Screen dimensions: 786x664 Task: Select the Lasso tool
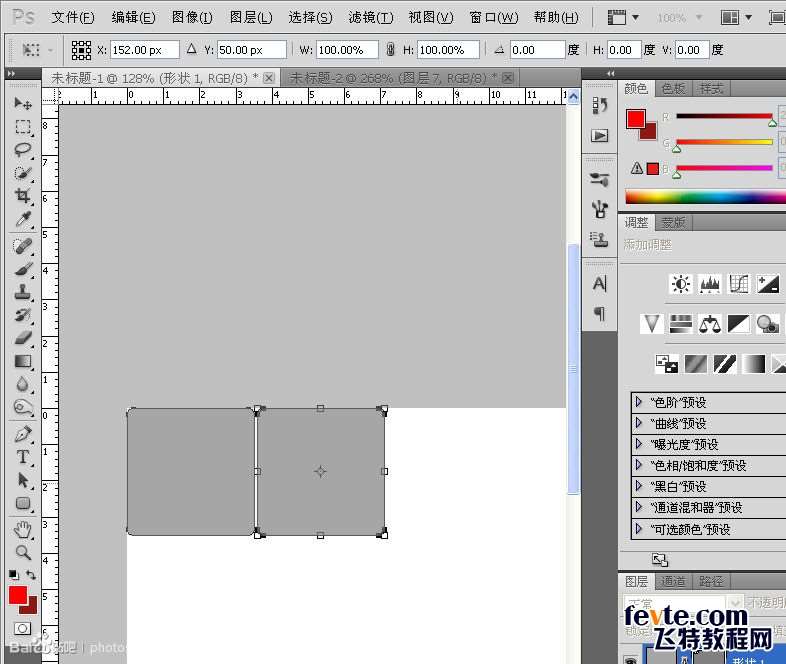[x=23, y=150]
